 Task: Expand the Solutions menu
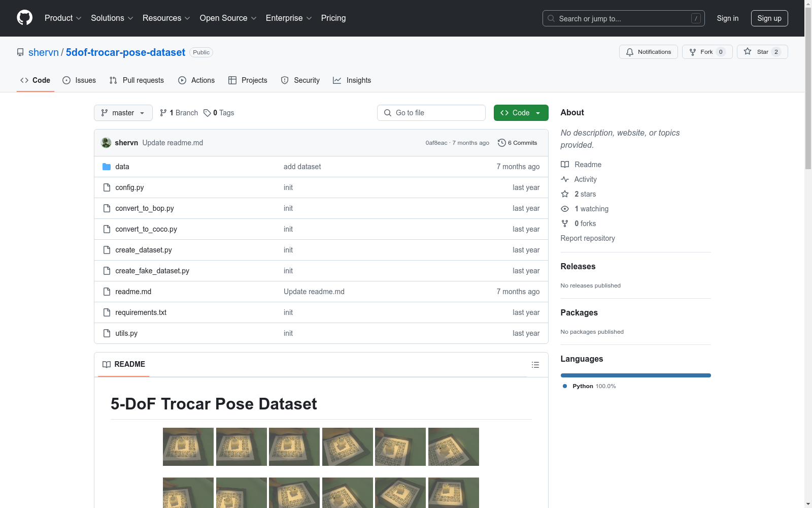pos(112,18)
